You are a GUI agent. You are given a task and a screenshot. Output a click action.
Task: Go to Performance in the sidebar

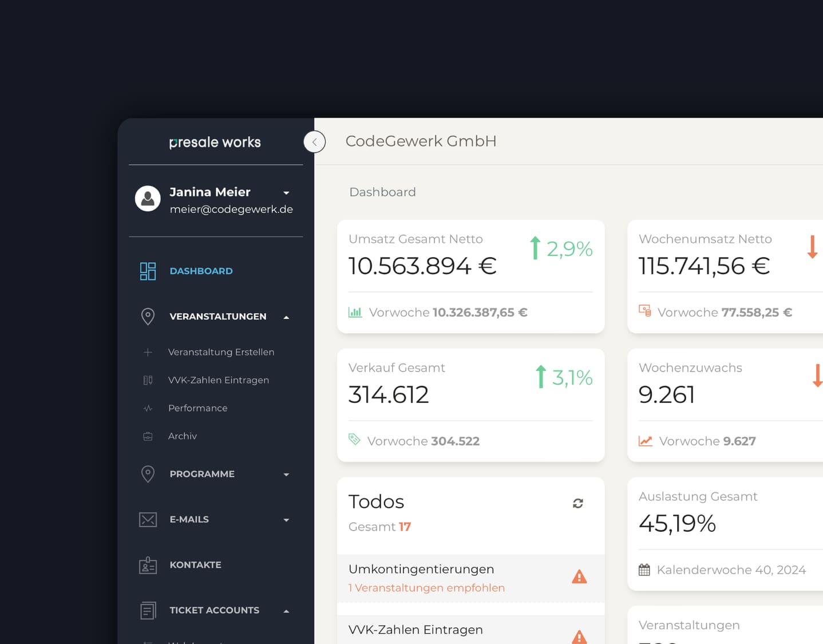click(x=197, y=408)
